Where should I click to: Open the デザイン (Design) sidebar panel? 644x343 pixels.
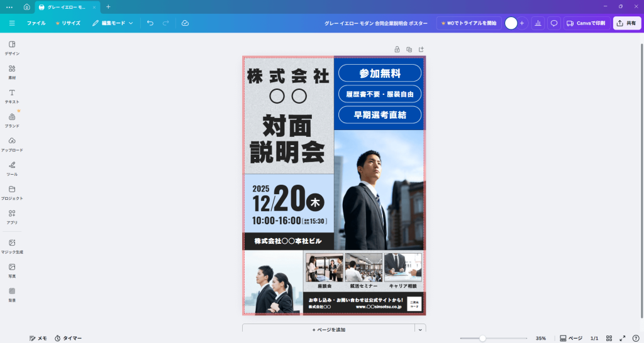point(12,48)
